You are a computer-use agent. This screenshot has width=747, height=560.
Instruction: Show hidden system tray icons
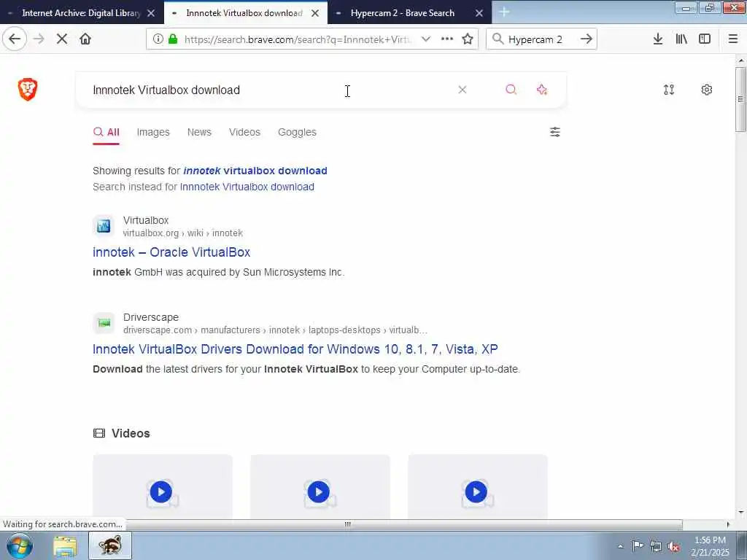point(620,546)
